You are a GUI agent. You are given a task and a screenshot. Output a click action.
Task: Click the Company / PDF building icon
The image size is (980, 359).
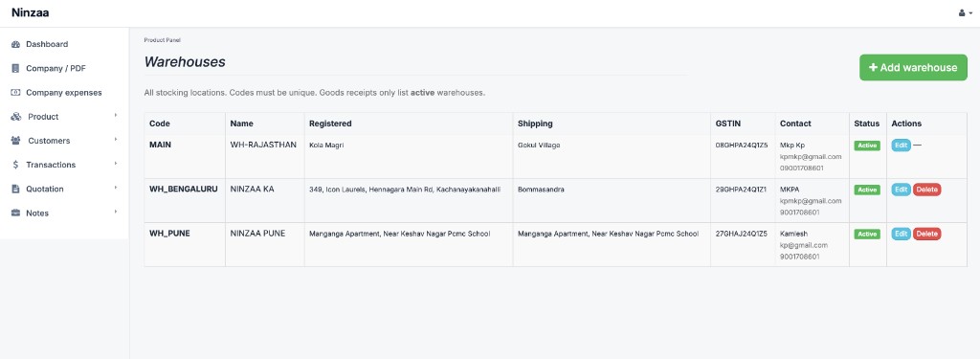point(15,69)
